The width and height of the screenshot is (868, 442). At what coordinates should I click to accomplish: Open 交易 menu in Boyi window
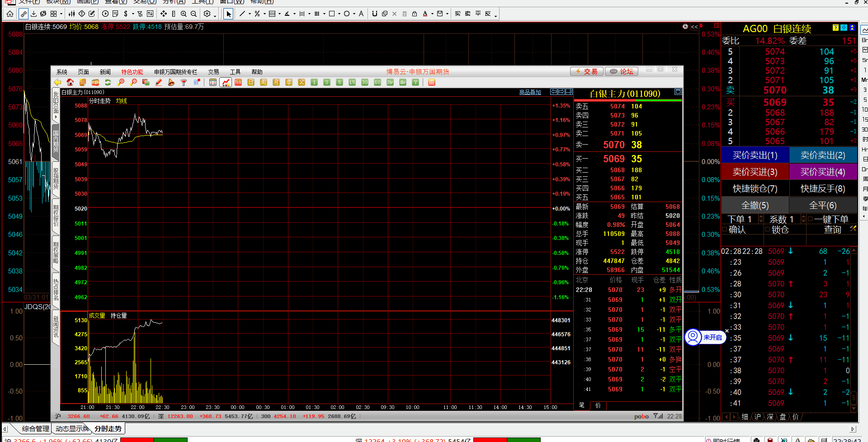(x=213, y=72)
